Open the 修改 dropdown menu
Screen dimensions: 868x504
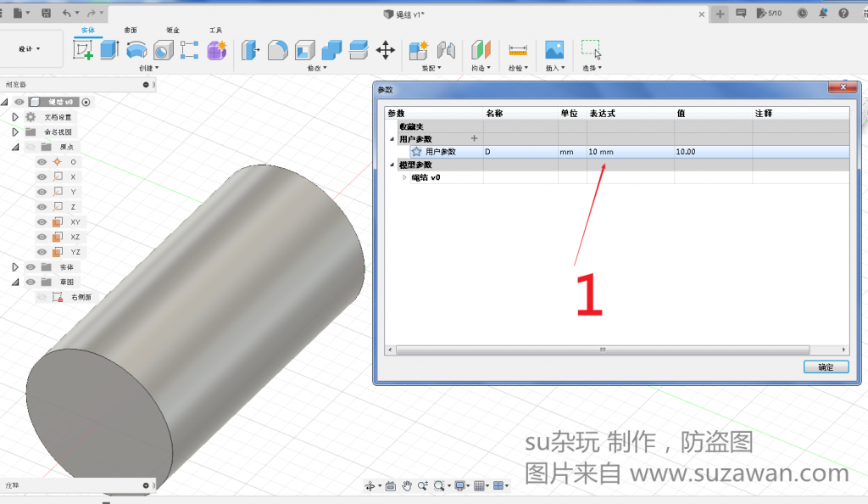coord(317,68)
